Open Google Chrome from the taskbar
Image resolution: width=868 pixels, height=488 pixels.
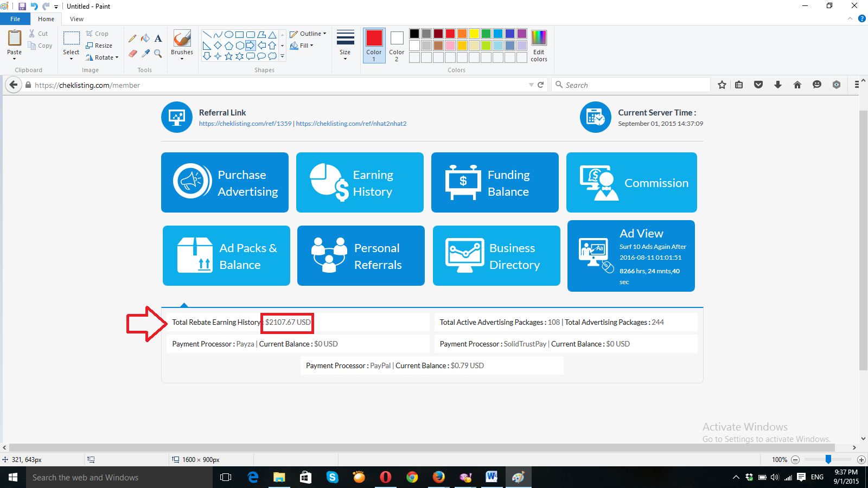pyautogui.click(x=412, y=477)
